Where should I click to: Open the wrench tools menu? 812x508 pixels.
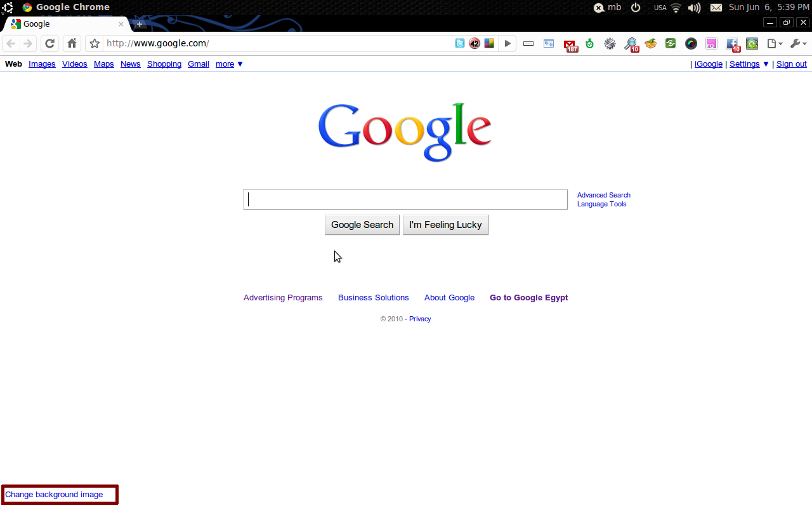(x=798, y=44)
